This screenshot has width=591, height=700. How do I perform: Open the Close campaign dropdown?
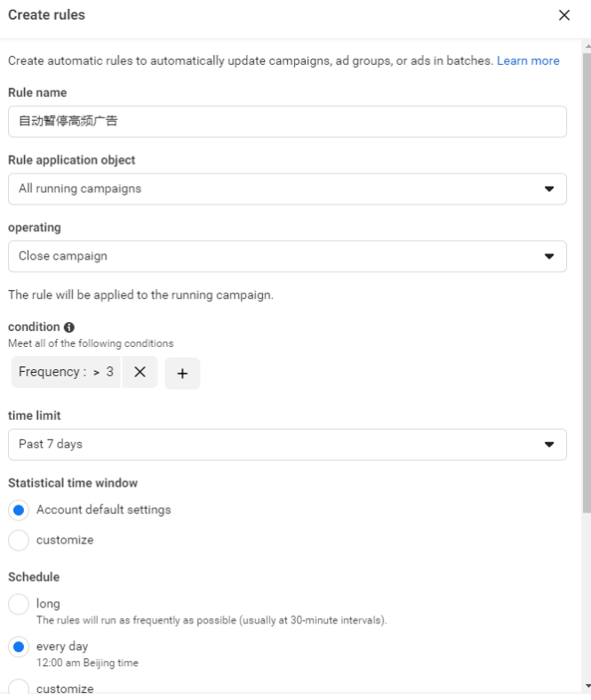point(287,256)
